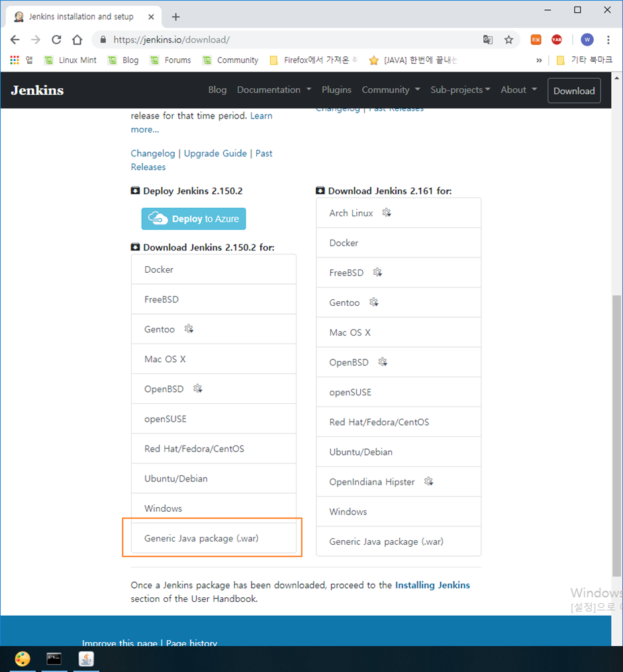The height and width of the screenshot is (672, 623).
Task: Click the gear icon next to Arch Linux
Action: tap(387, 213)
